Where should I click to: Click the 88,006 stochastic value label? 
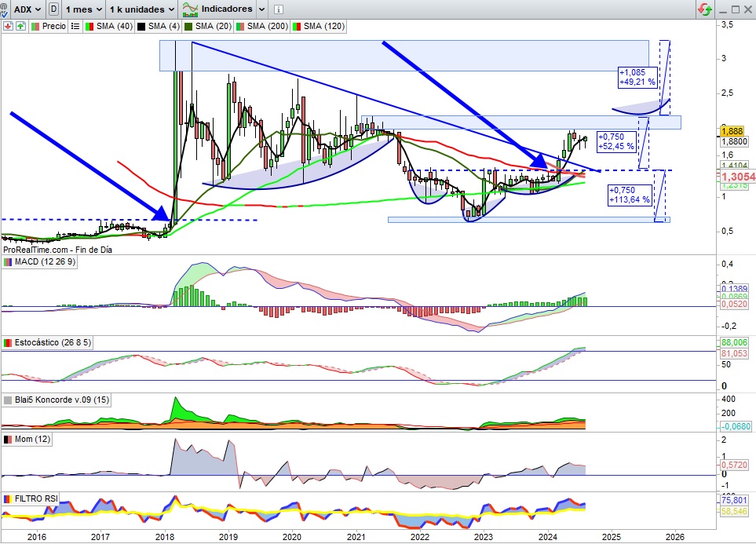click(x=734, y=342)
